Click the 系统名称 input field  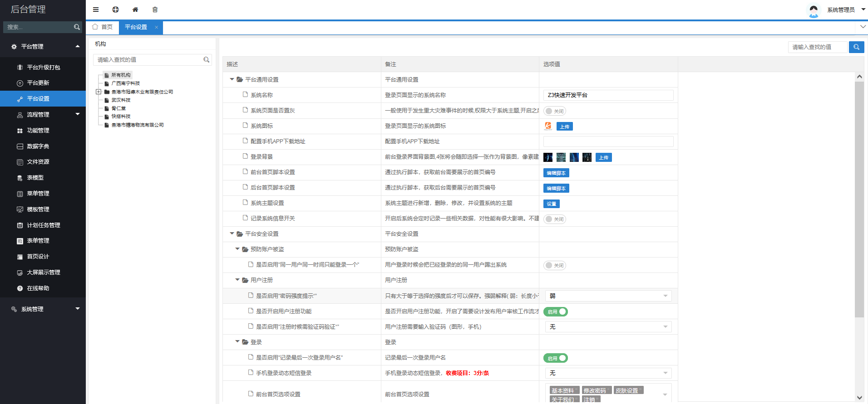pos(608,95)
